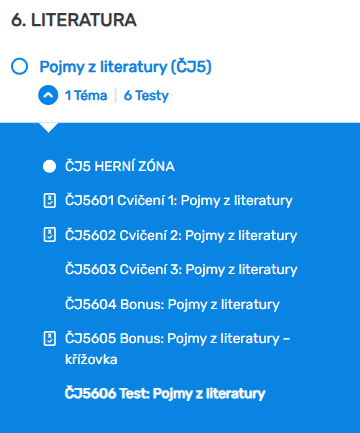Open the Pojmy z literatury (ČJ5) lesson
Viewport: 360px width, 433px height.
[125, 67]
